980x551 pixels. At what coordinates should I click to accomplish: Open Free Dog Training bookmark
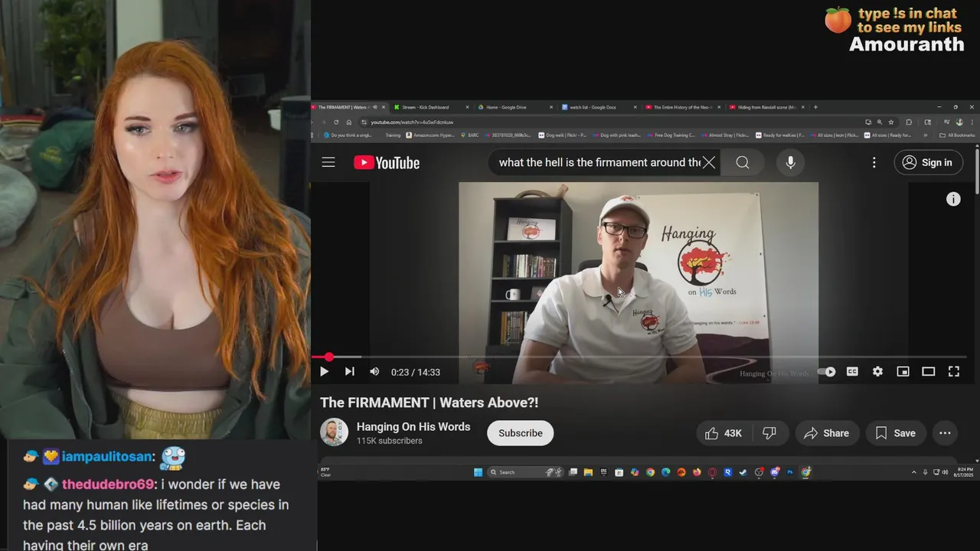671,135
